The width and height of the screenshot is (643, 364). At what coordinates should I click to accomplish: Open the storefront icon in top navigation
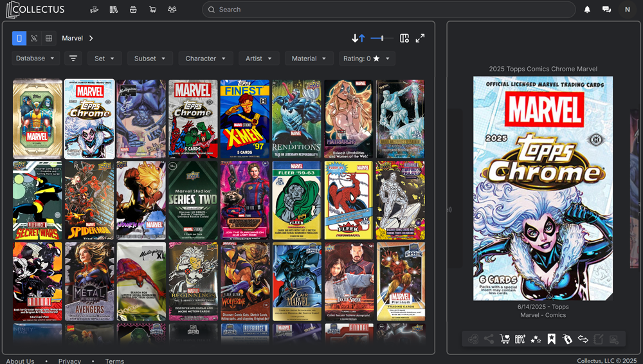click(133, 10)
